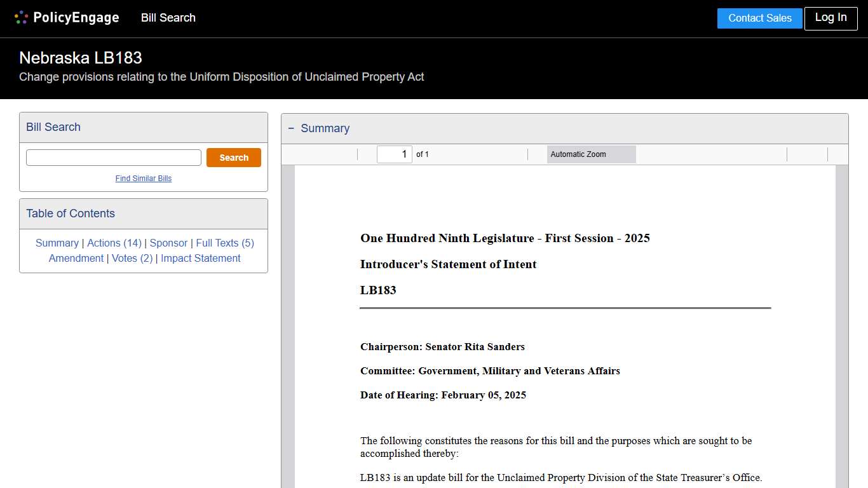
Task: Open Votes (2) from Table of Contents
Action: point(132,258)
